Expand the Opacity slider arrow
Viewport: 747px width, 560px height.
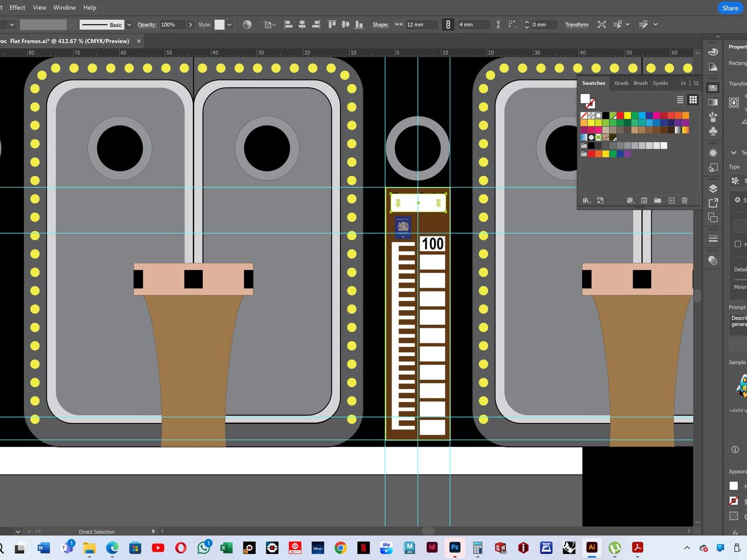(190, 24)
